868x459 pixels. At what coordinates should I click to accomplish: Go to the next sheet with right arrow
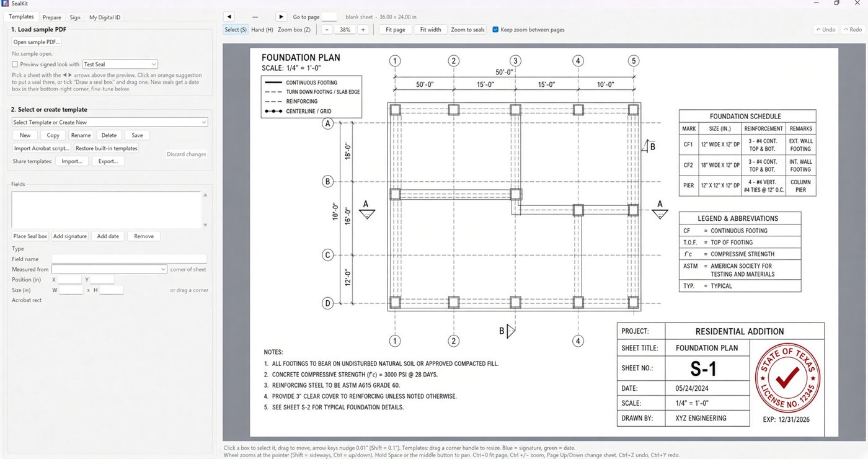(x=281, y=17)
